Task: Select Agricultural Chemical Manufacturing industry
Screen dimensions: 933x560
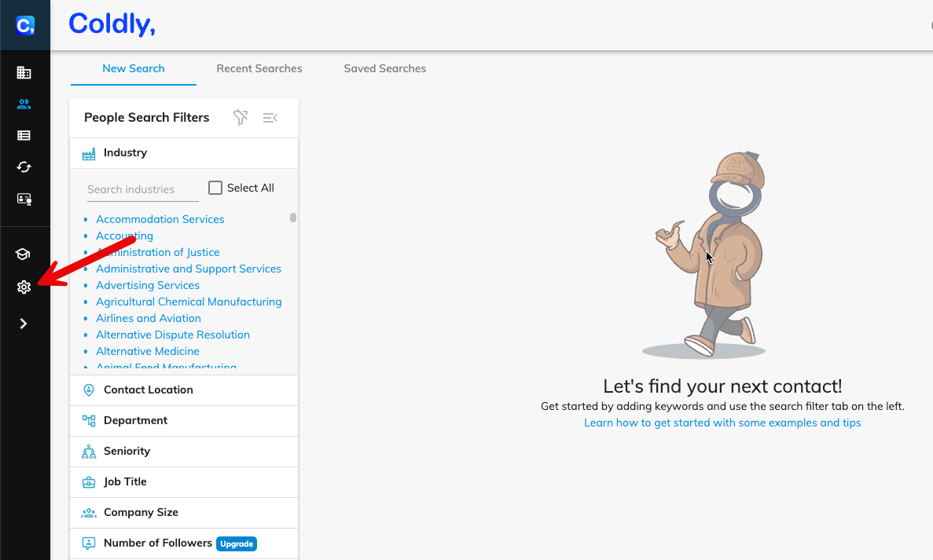Action: tap(189, 302)
